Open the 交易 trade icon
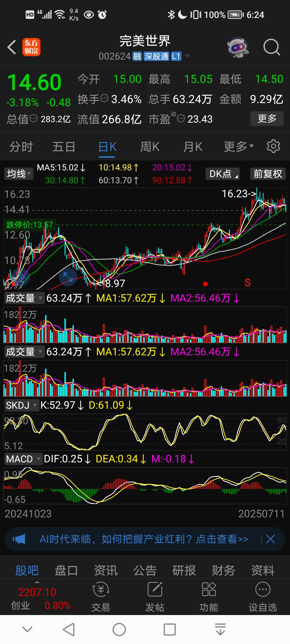This screenshot has height=644, width=290. tap(101, 597)
